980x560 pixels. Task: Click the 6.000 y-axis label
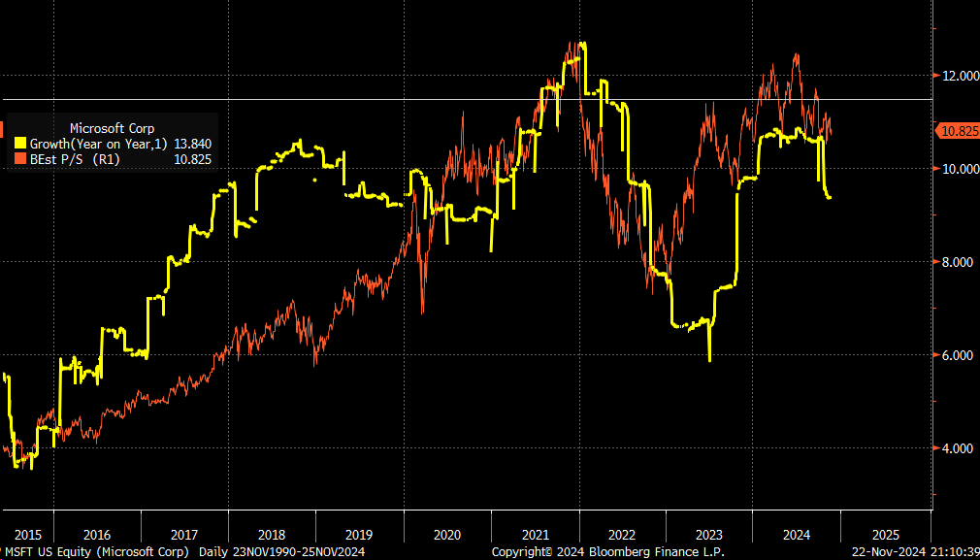click(x=960, y=355)
